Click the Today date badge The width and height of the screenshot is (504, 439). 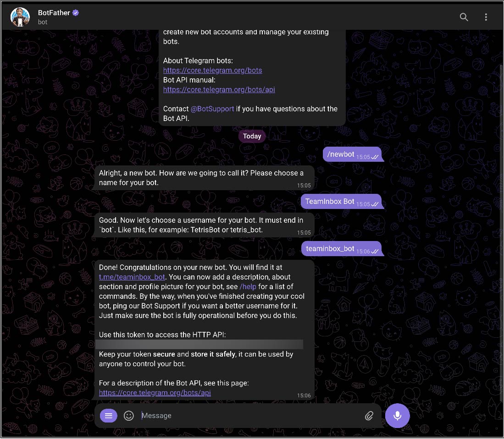pos(252,136)
